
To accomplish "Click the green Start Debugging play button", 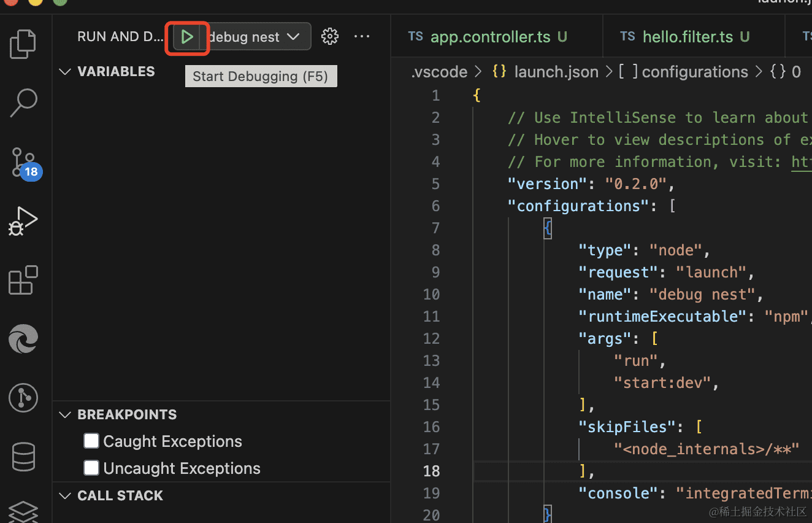I will click(187, 37).
